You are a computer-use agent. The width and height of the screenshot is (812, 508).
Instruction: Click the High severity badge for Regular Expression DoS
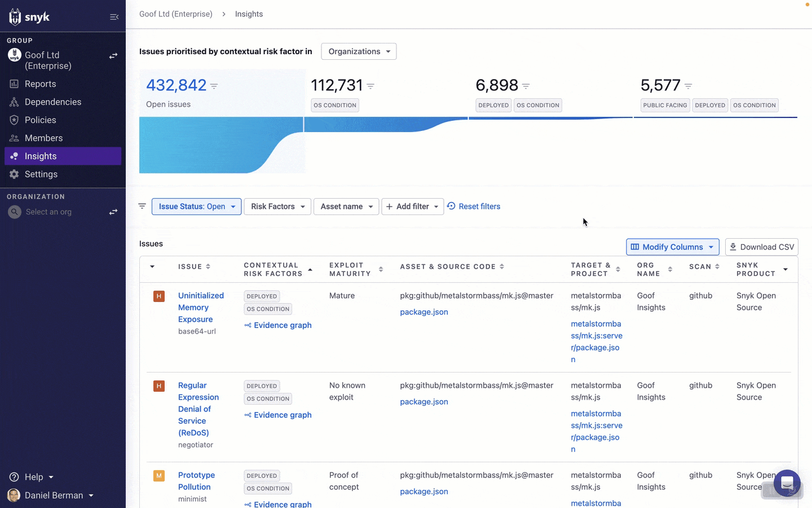click(x=159, y=386)
